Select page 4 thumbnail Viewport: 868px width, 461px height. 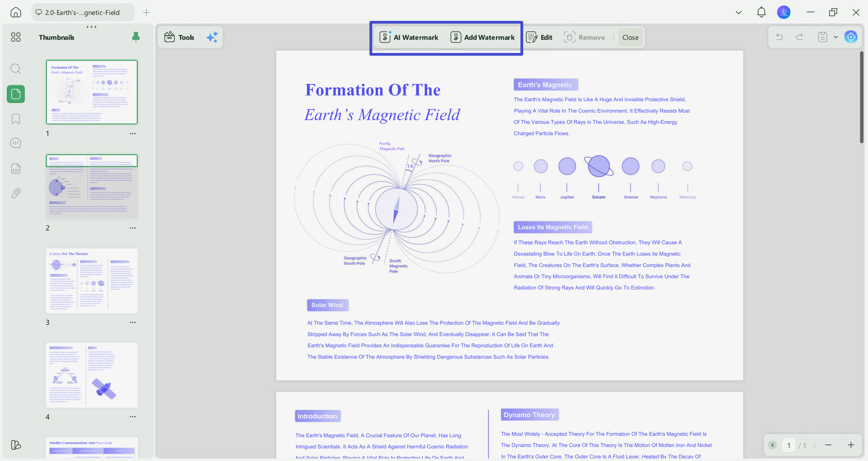(x=92, y=375)
